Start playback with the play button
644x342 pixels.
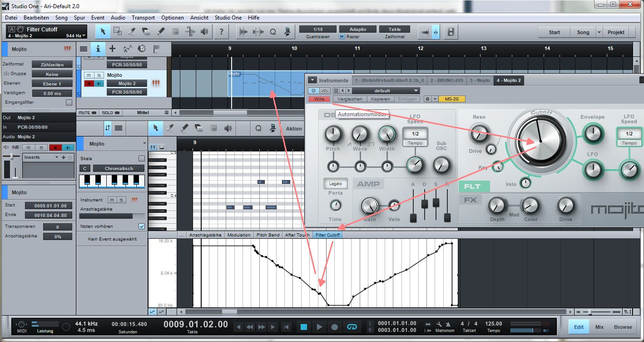coord(319,327)
